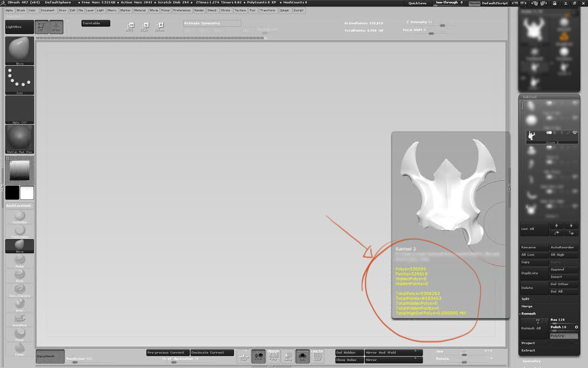Enable the Solo viewing mode icon
This screenshot has height=368, width=588.
tap(302, 356)
